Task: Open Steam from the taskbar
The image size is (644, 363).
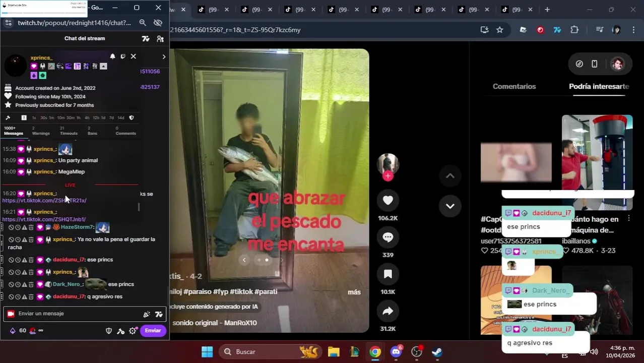Action: [x=437, y=352]
